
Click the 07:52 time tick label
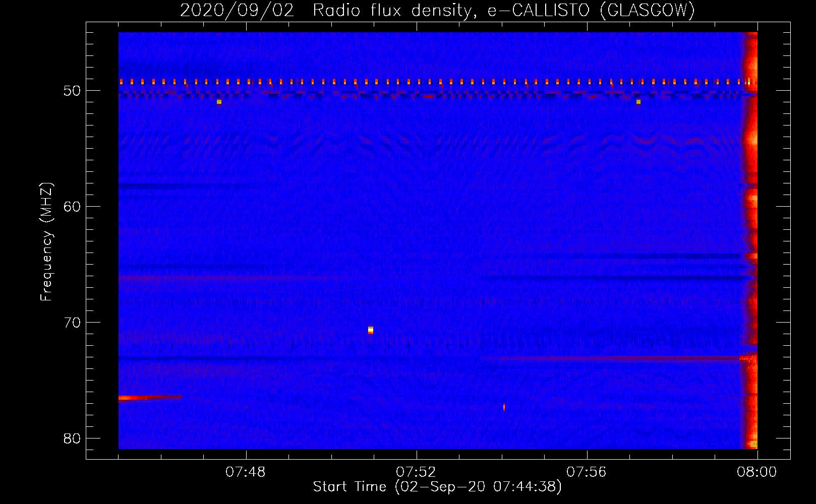(416, 472)
